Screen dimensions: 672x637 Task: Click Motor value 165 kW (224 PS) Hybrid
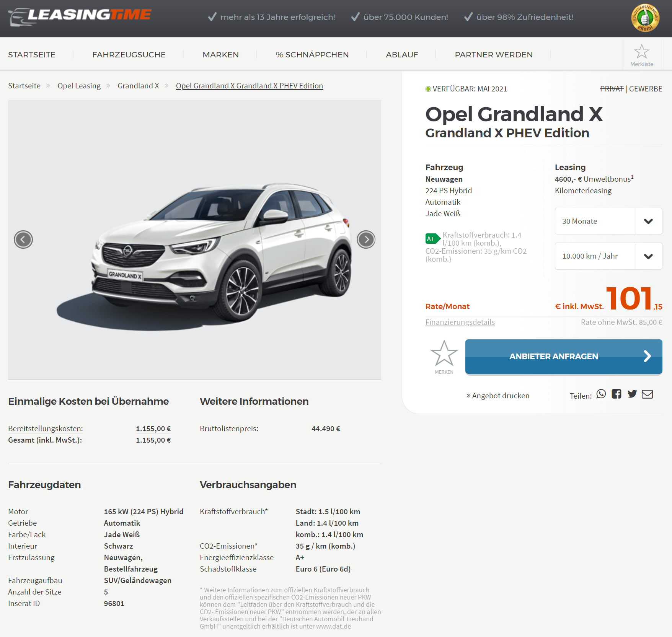coord(144,512)
